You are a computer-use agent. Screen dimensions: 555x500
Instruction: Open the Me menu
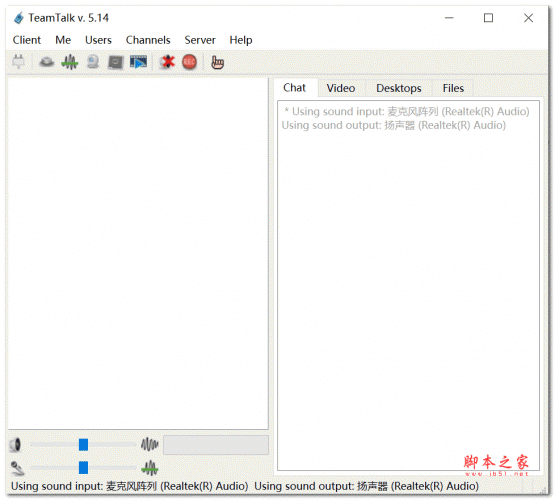[63, 40]
